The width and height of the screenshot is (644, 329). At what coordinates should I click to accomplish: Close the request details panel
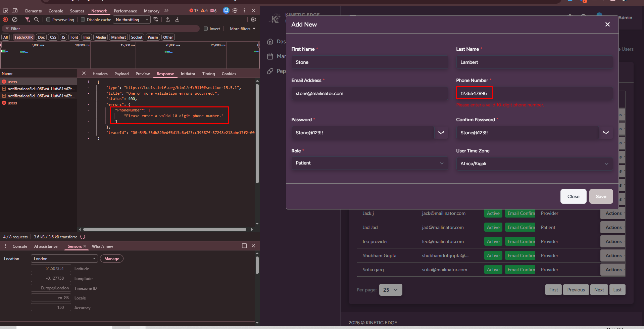[84, 74]
